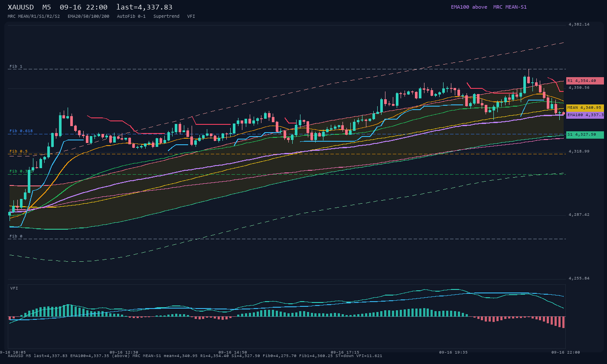Screen dimensions: 607x364
Task: Click the 09-16 22:00 time axis label
Action: click(566, 352)
